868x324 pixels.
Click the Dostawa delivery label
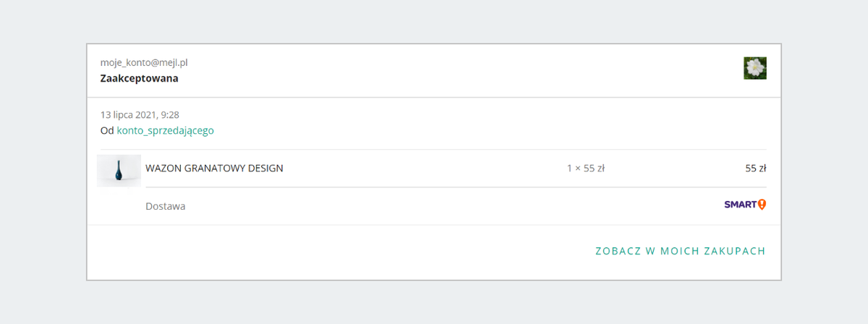[165, 206]
